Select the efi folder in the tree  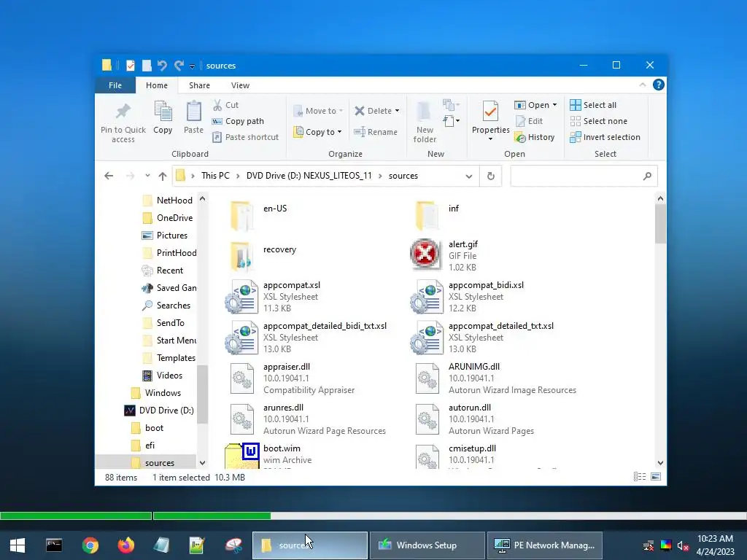143,446
